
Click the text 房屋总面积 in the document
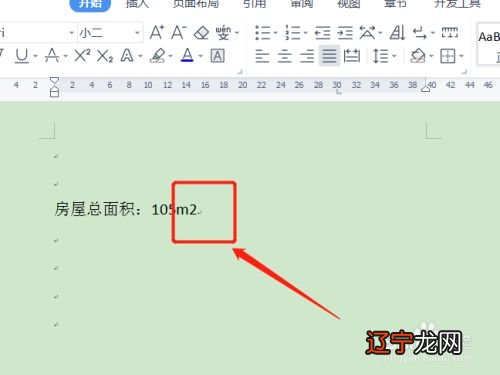[95, 209]
